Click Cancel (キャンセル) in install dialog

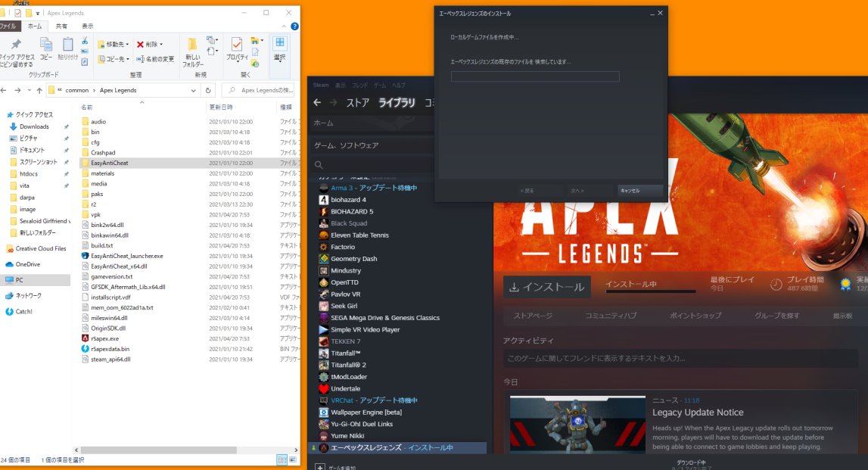pyautogui.click(x=640, y=191)
